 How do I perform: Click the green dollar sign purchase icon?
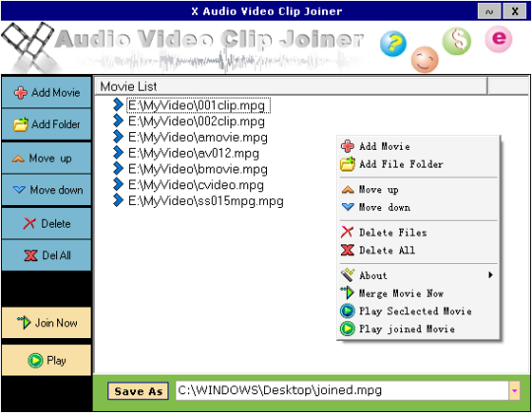tap(457, 41)
